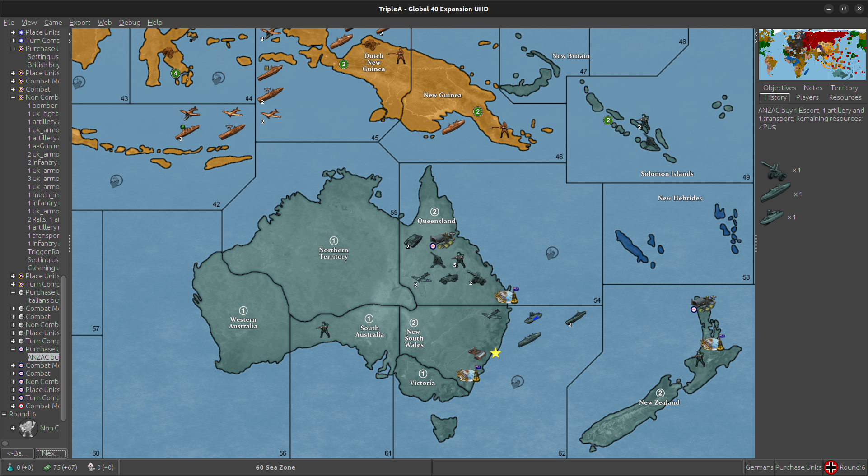The width and height of the screenshot is (868, 476).
Task: Select the '1 aaGun m' history entry
Action: (43, 146)
